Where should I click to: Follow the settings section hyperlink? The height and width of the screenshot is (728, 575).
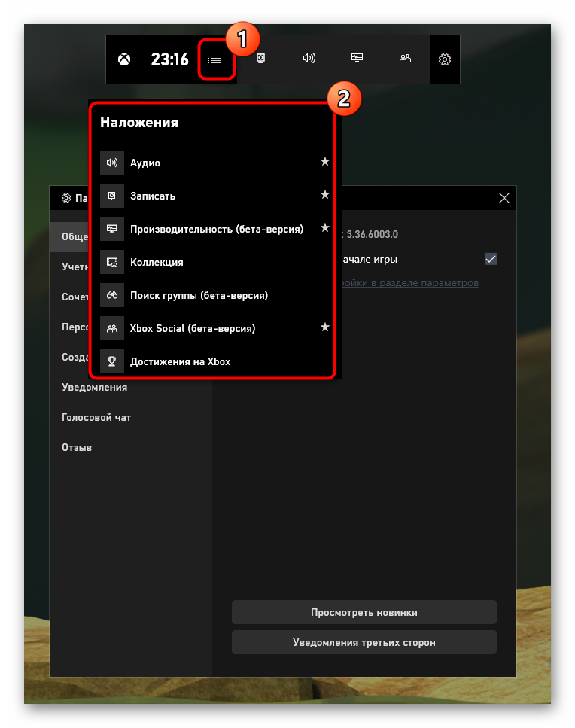[410, 283]
